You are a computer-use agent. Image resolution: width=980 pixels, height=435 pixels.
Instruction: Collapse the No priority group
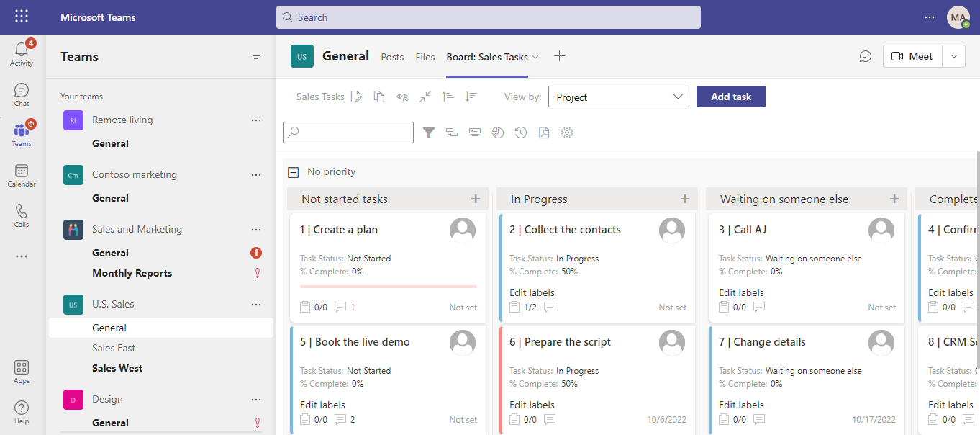click(293, 171)
